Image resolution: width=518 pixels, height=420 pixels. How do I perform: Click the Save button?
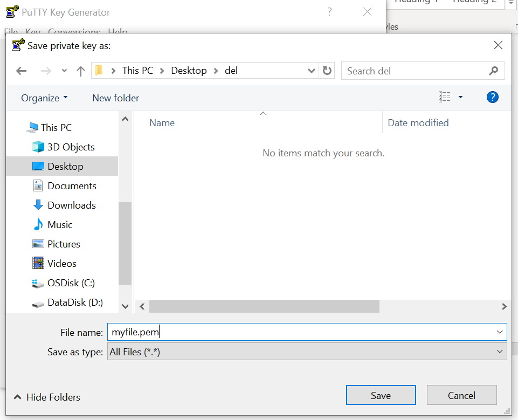point(381,395)
